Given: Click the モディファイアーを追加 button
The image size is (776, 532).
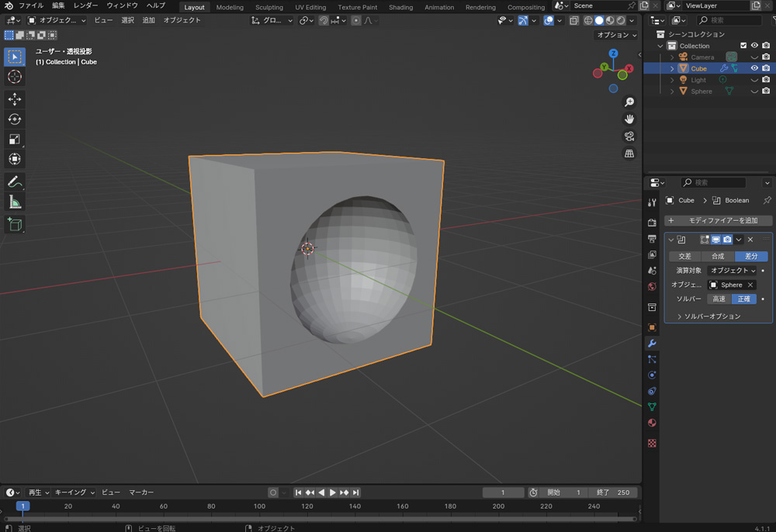Looking at the screenshot, I should pos(717,220).
